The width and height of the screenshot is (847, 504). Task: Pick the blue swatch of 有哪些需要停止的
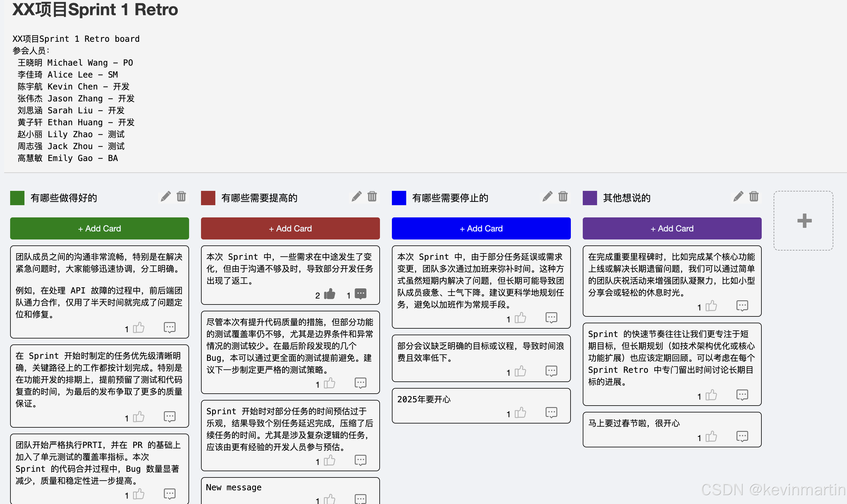[x=399, y=198]
